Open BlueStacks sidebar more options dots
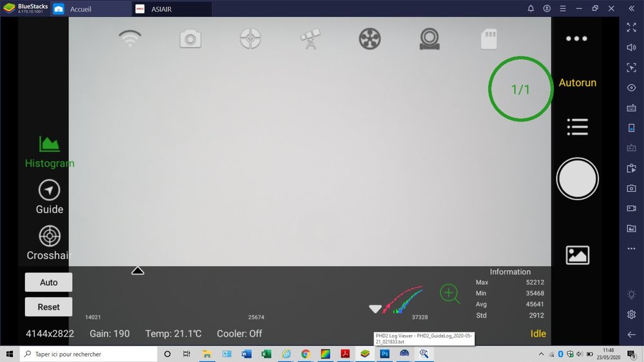Image resolution: width=644 pixels, height=362 pixels. pyautogui.click(x=631, y=249)
